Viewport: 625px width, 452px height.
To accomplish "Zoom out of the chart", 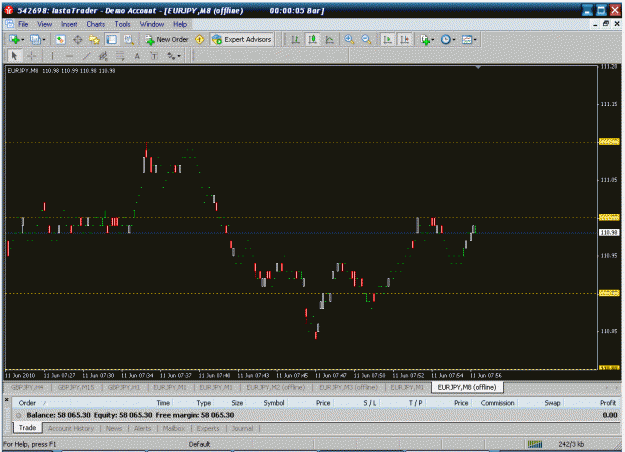I will pyautogui.click(x=366, y=39).
